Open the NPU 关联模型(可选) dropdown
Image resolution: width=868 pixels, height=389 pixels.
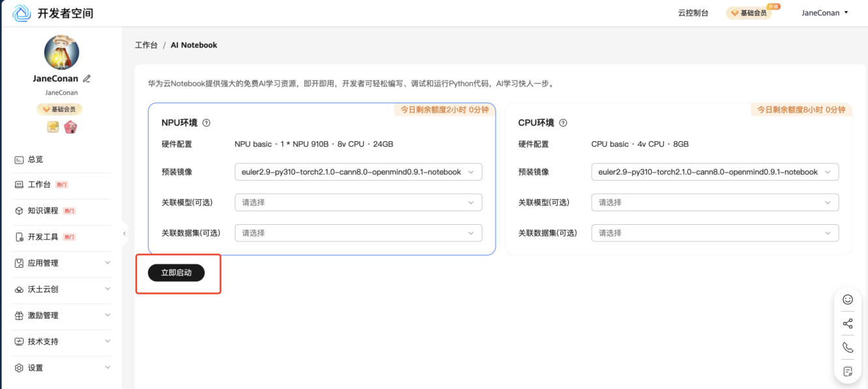tap(358, 203)
